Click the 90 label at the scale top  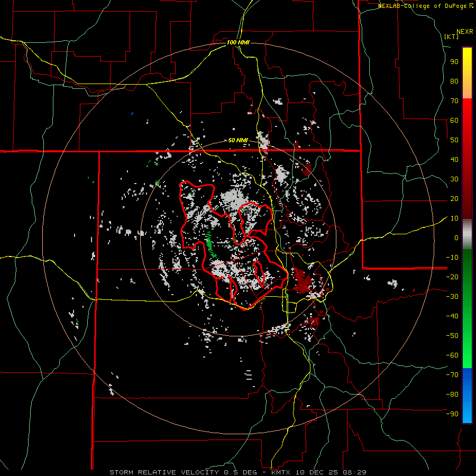point(454,61)
